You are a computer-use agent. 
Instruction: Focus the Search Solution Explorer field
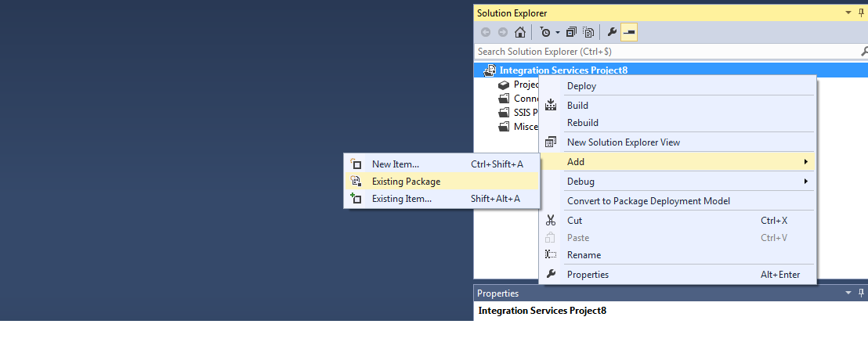[x=658, y=52]
